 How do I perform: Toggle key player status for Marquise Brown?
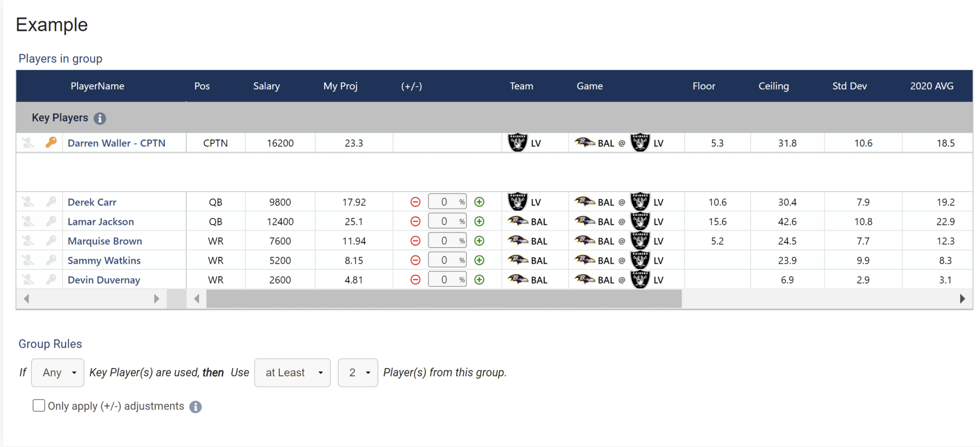pos(51,240)
